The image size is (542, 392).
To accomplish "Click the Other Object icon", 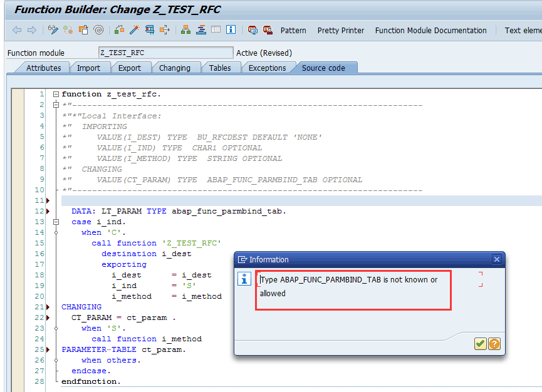I will (x=83, y=30).
